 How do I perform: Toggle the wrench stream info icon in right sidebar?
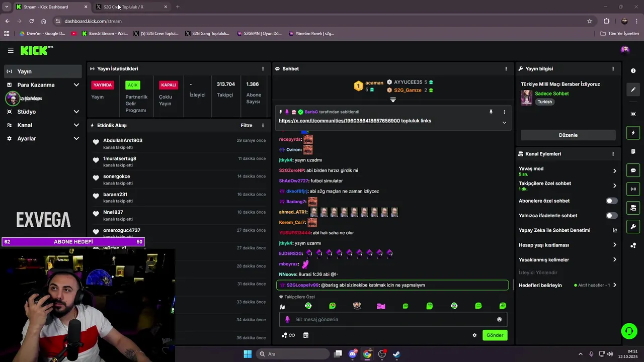click(633, 227)
